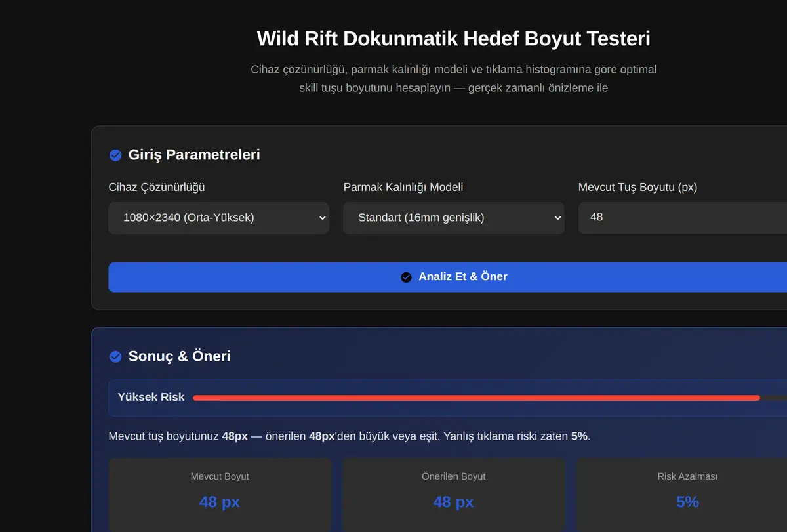The image size is (787, 532).
Task: Click the Risk Azalması 5% value
Action: click(687, 502)
